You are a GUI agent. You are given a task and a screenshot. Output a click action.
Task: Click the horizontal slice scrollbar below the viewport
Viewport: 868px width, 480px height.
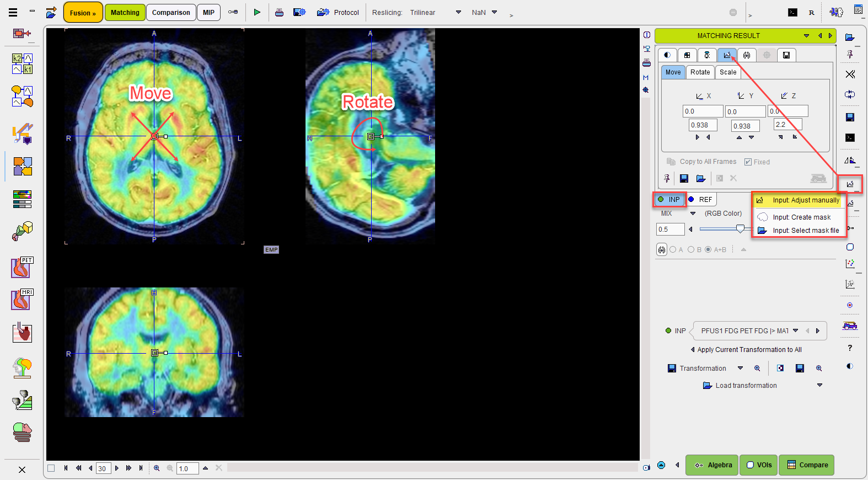coord(432,468)
